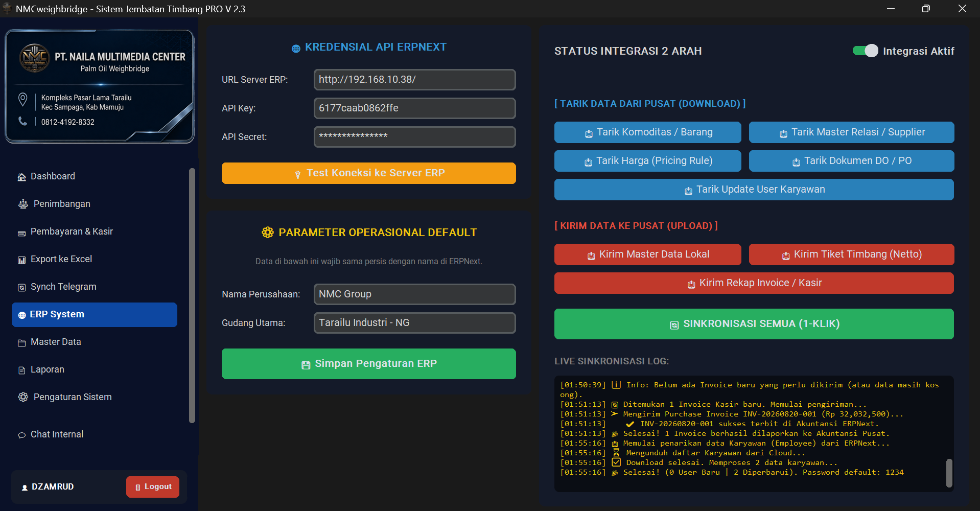Open the Dashboard home icon in sidebar

(21, 177)
